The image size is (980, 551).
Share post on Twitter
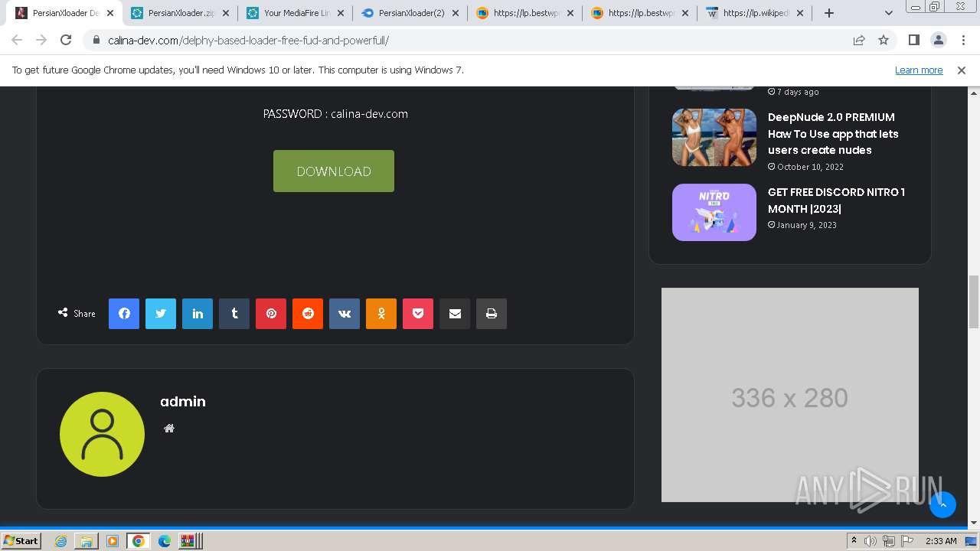tap(161, 314)
